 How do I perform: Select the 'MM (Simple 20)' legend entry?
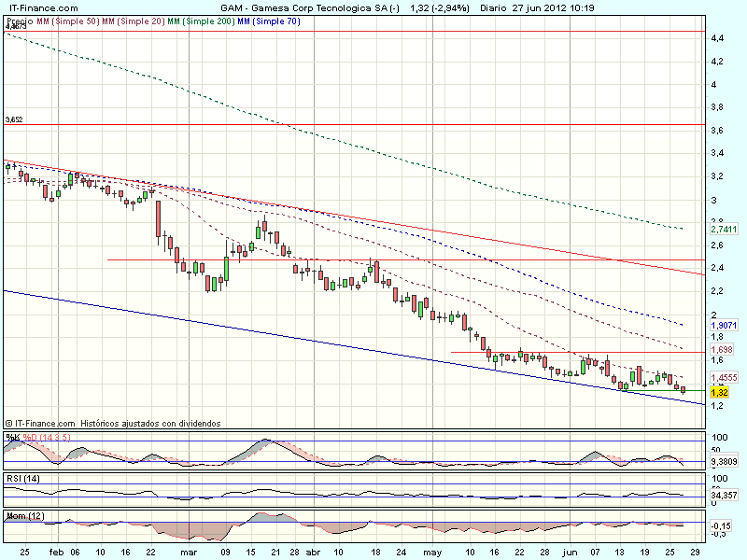134,21
